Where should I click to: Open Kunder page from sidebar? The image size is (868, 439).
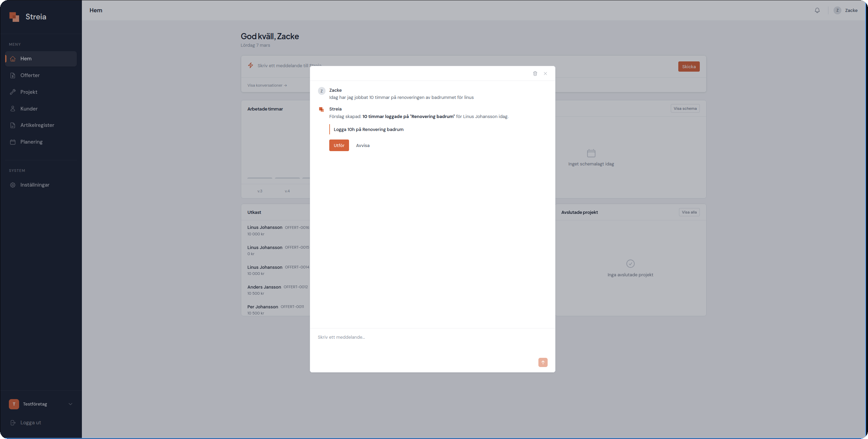[29, 109]
